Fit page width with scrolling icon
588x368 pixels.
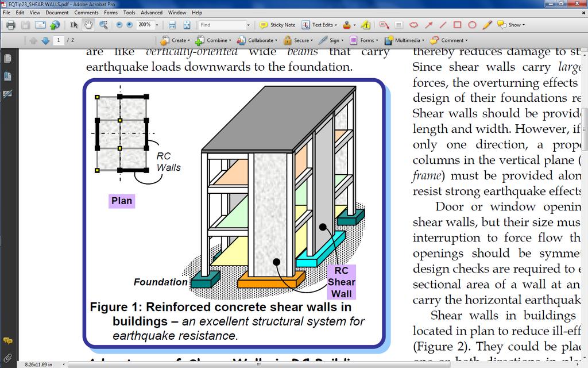(172, 25)
